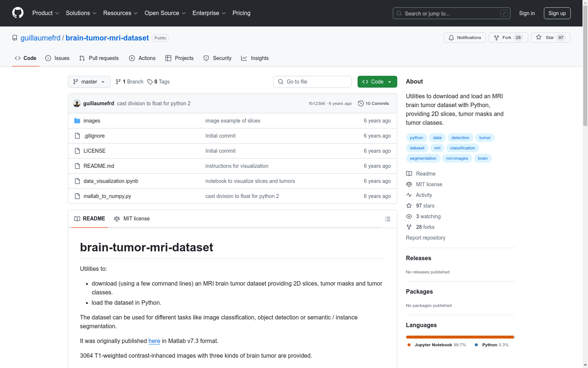
Task: Click the Insights graph icon
Action: tap(244, 58)
